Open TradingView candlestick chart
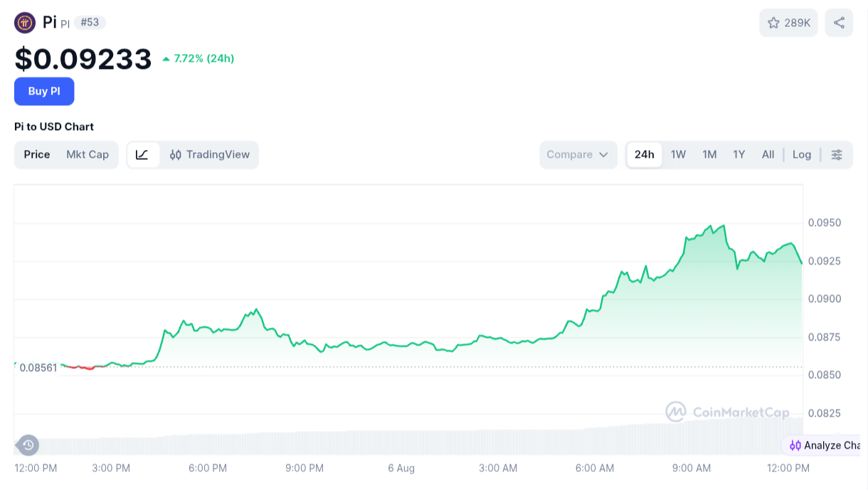 click(210, 154)
